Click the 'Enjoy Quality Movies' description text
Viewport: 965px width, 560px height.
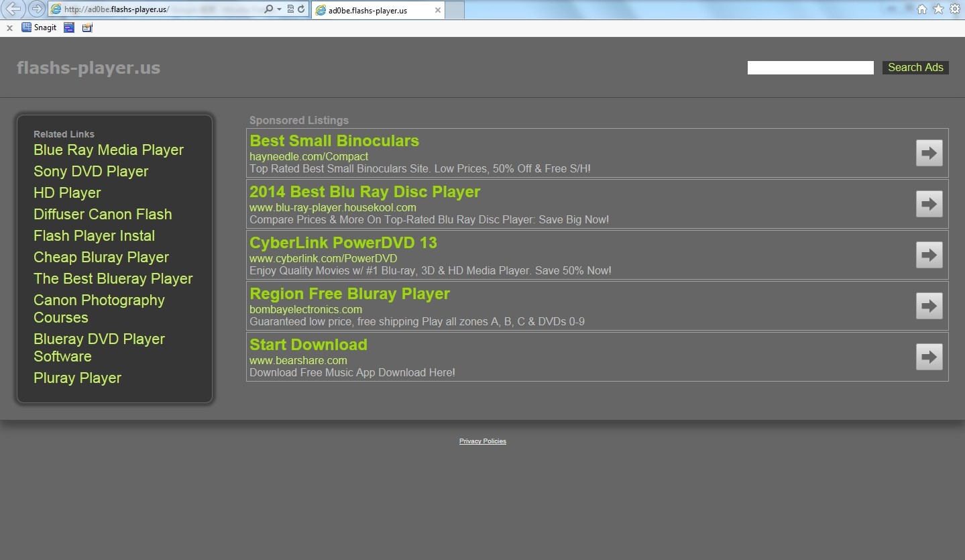[430, 271]
